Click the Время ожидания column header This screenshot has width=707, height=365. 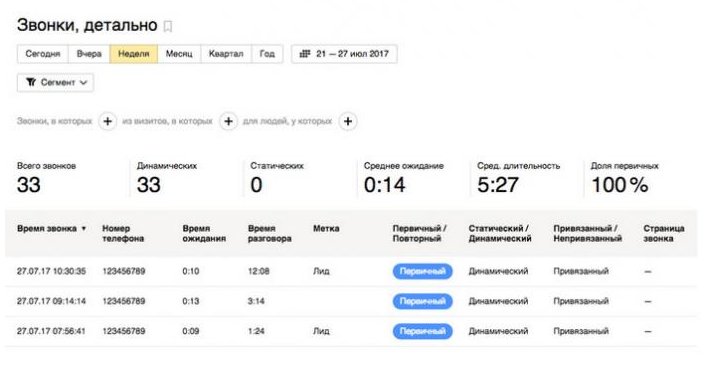(204, 233)
